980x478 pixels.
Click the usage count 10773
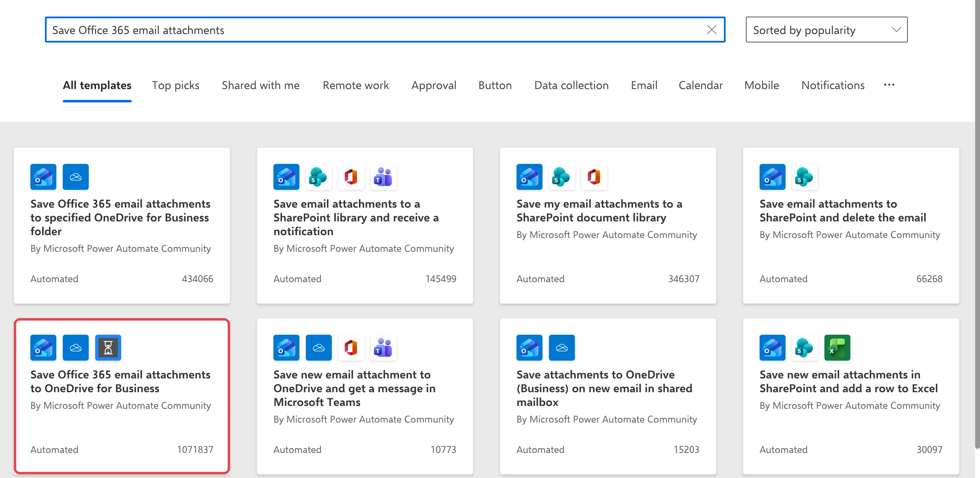443,450
